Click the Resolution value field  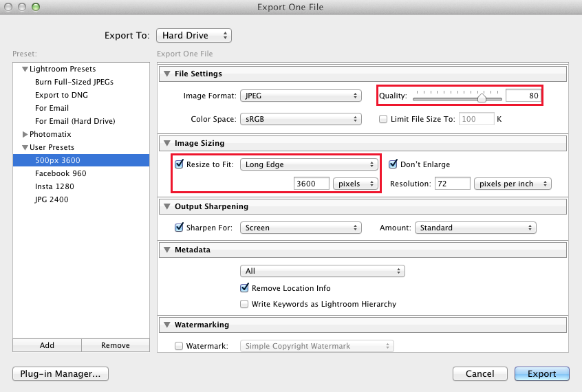click(453, 184)
